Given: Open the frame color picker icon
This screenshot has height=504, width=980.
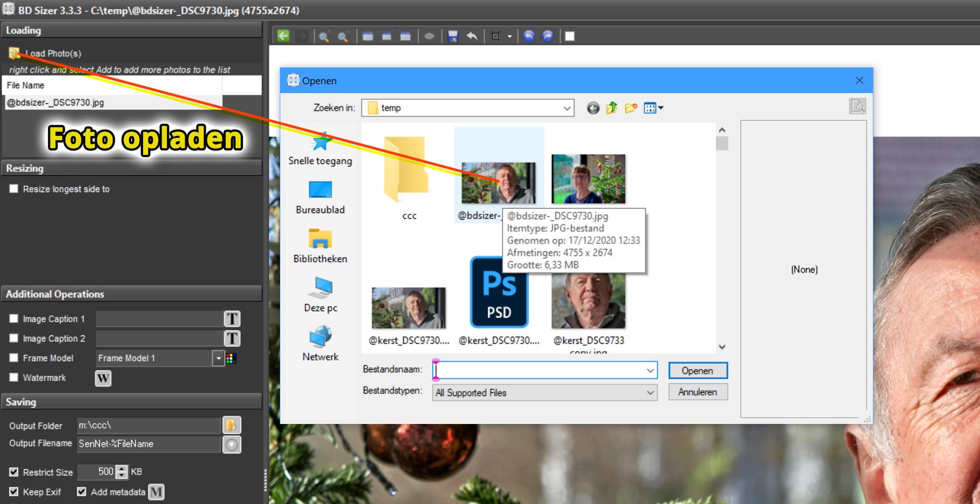Looking at the screenshot, I should 231,358.
